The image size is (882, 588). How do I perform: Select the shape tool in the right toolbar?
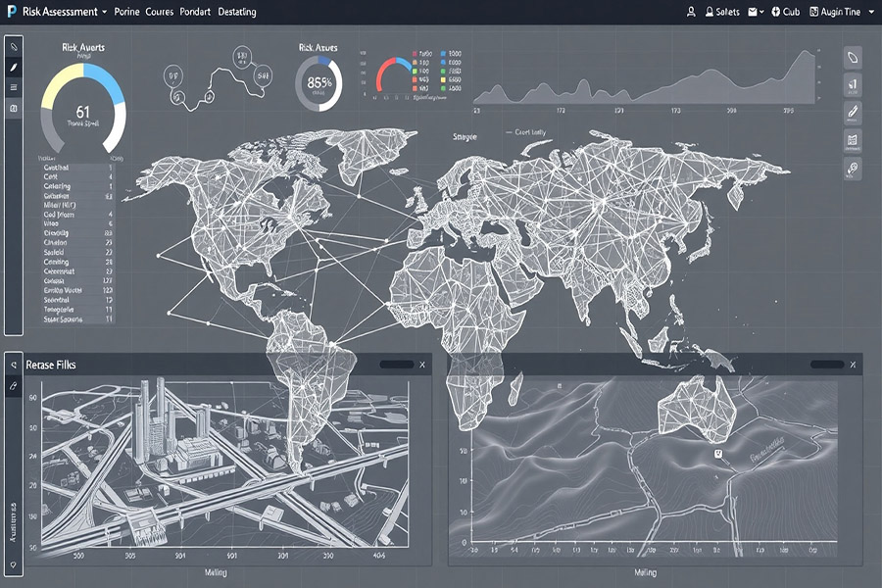click(x=854, y=56)
